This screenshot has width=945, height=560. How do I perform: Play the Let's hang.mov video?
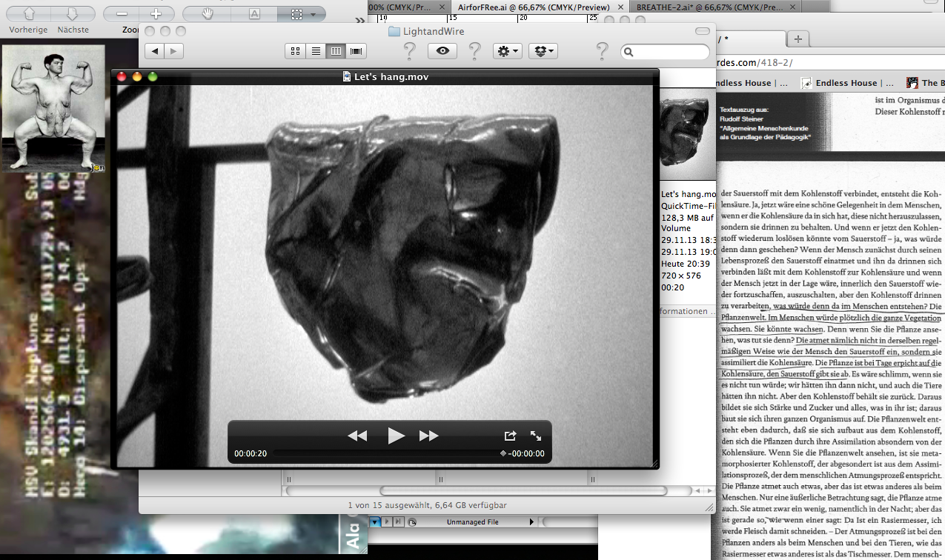(x=397, y=436)
